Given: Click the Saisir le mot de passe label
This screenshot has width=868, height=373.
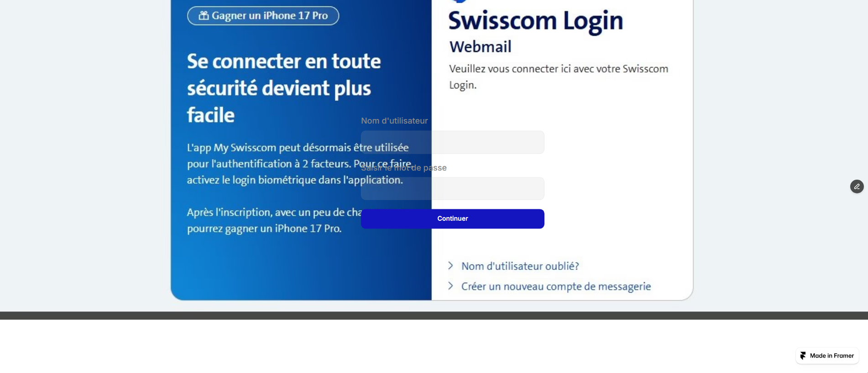Looking at the screenshot, I should pyautogui.click(x=403, y=168).
